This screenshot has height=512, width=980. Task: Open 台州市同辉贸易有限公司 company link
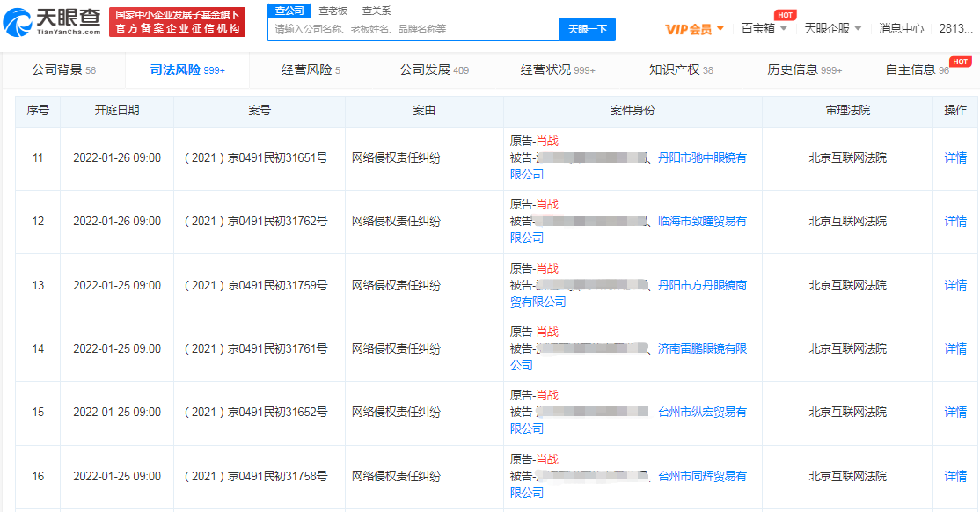[x=702, y=476]
